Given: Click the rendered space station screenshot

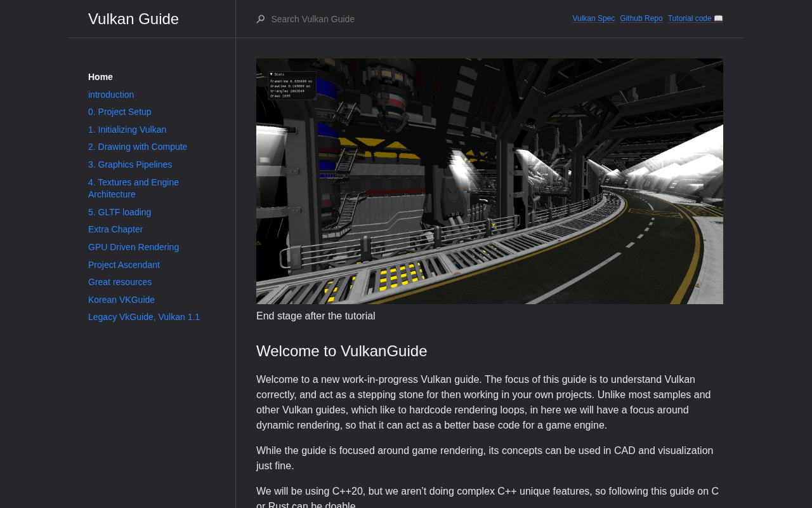Looking at the screenshot, I should pyautogui.click(x=489, y=181).
